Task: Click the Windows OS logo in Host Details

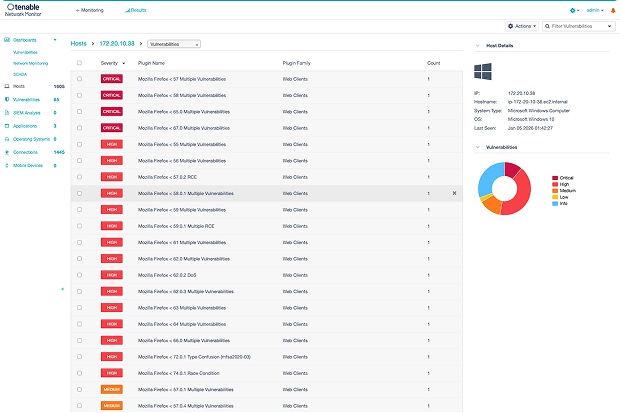Action: [x=483, y=72]
